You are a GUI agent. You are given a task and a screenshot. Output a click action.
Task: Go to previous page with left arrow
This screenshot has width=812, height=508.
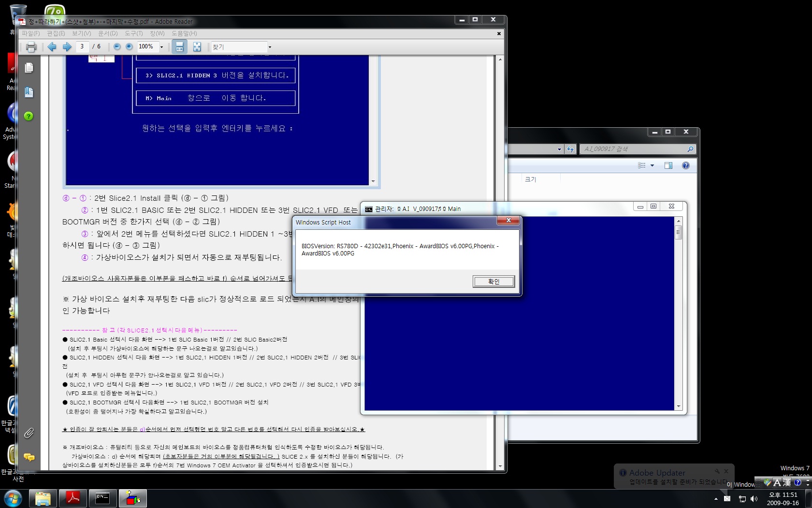tap(52, 47)
